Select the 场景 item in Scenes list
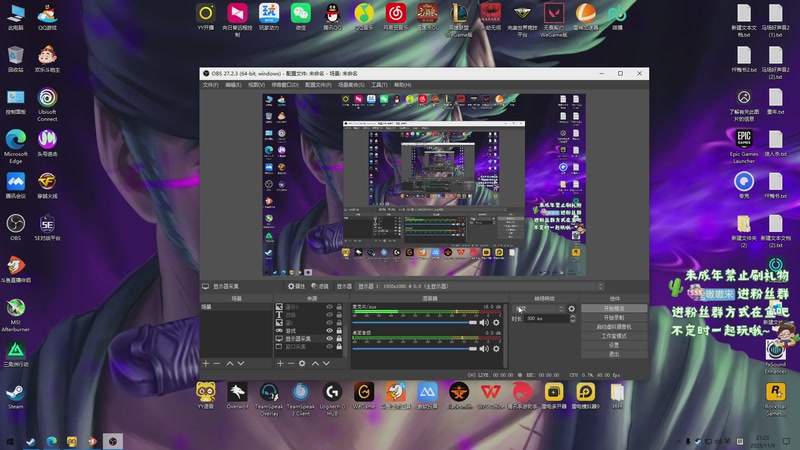Image resolution: width=800 pixels, height=450 pixels. 236,307
